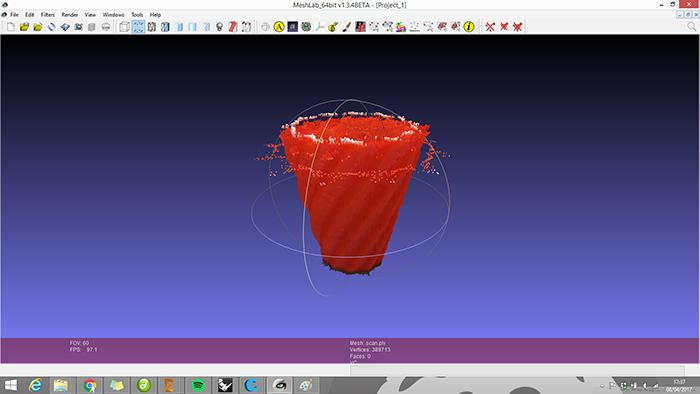
Task: Click the green mesh tool icon
Action: 306,27
